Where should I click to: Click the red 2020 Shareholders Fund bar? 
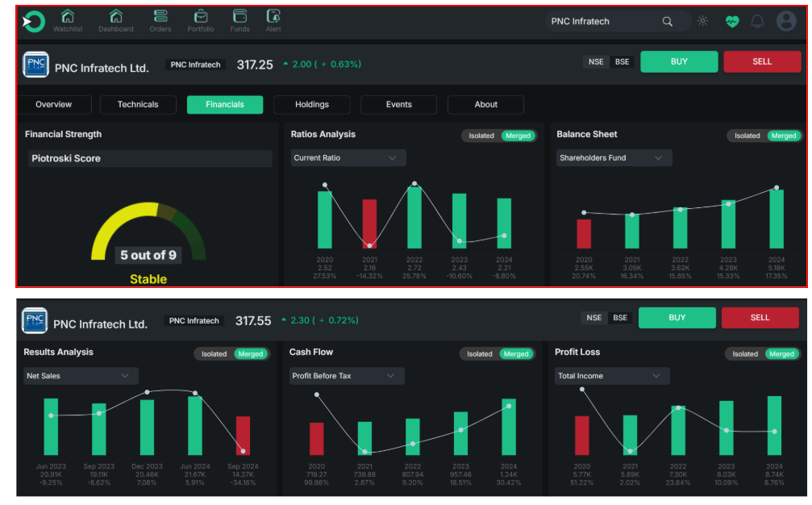(x=584, y=234)
